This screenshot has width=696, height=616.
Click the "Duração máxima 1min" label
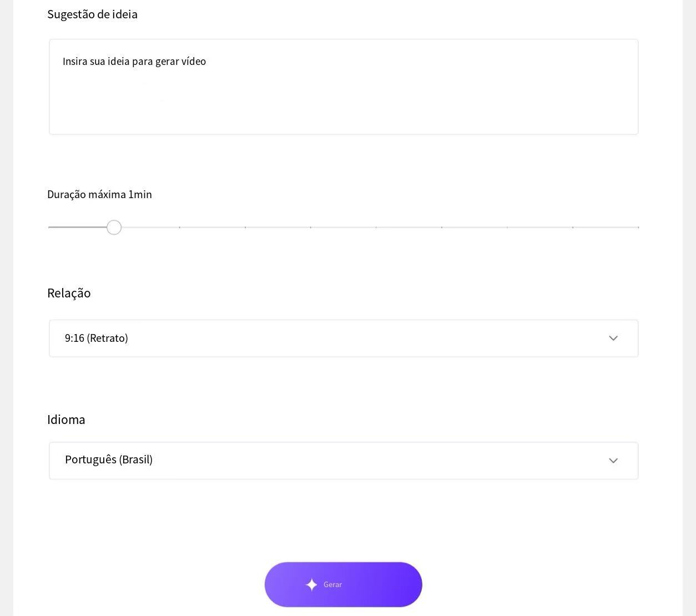pyautogui.click(x=99, y=194)
